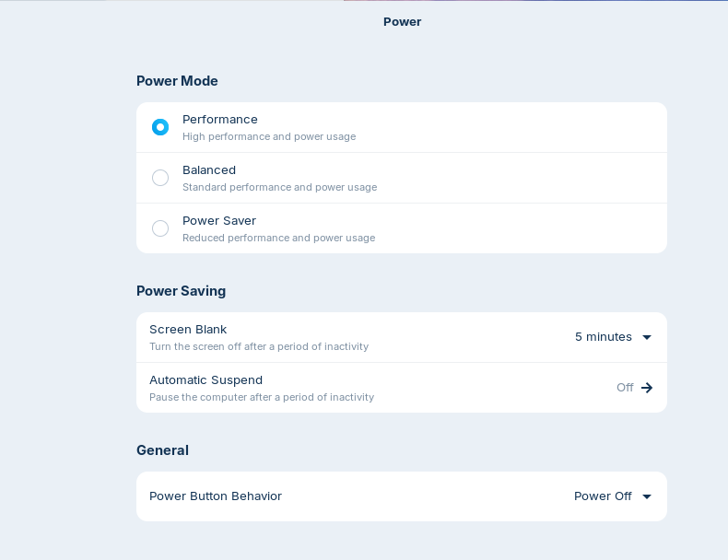The height and width of the screenshot is (560, 728).
Task: Click the "Power Saver" option title text
Action: pyautogui.click(x=219, y=220)
